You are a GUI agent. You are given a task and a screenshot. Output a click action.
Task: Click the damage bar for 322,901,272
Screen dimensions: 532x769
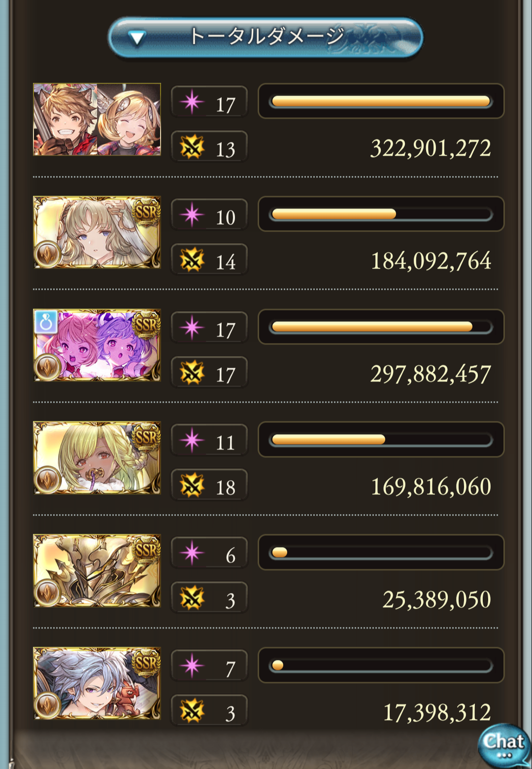(381, 101)
